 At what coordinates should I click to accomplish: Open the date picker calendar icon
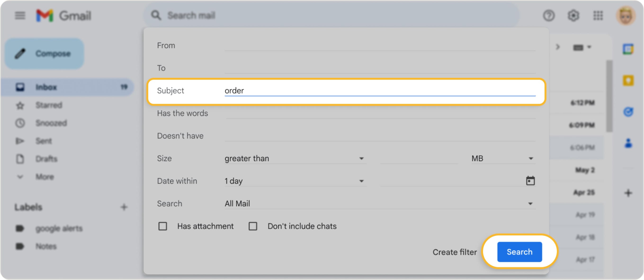531,181
